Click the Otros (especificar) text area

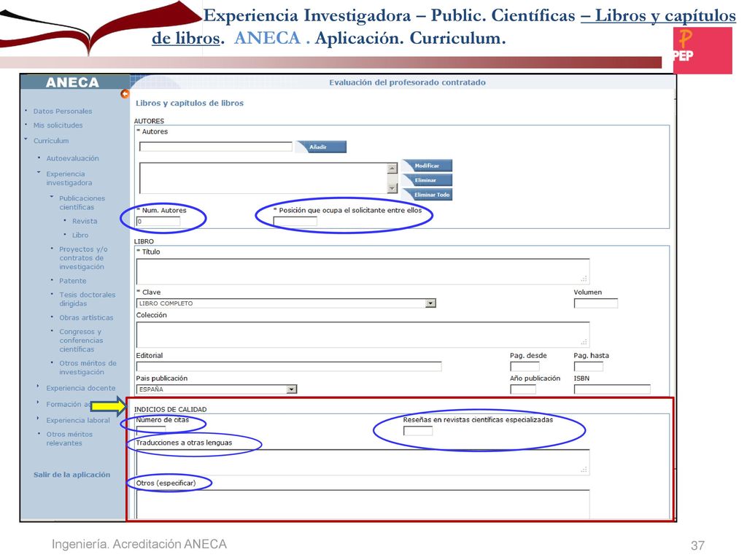(x=363, y=505)
